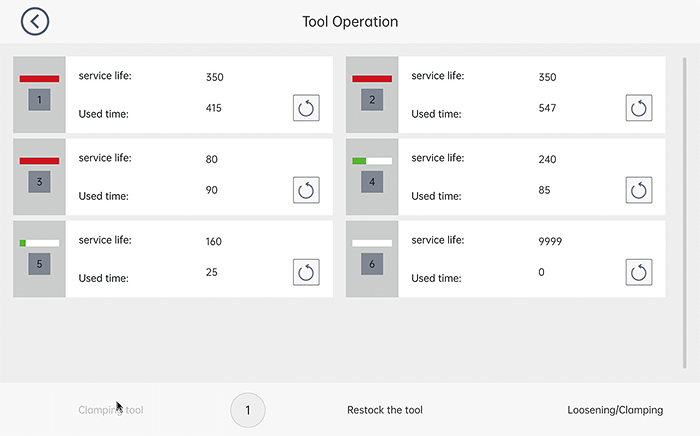The height and width of the screenshot is (436, 700).
Task: Select tool slot number 6 square
Action: pos(372,264)
